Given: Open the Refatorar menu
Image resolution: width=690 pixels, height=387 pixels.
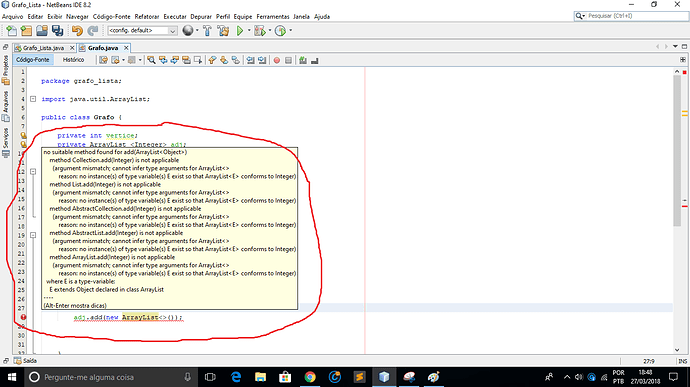Looking at the screenshot, I should 147,16.
